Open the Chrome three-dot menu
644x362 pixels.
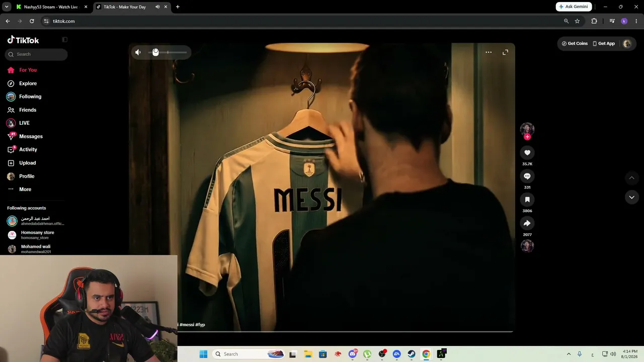tap(636, 21)
